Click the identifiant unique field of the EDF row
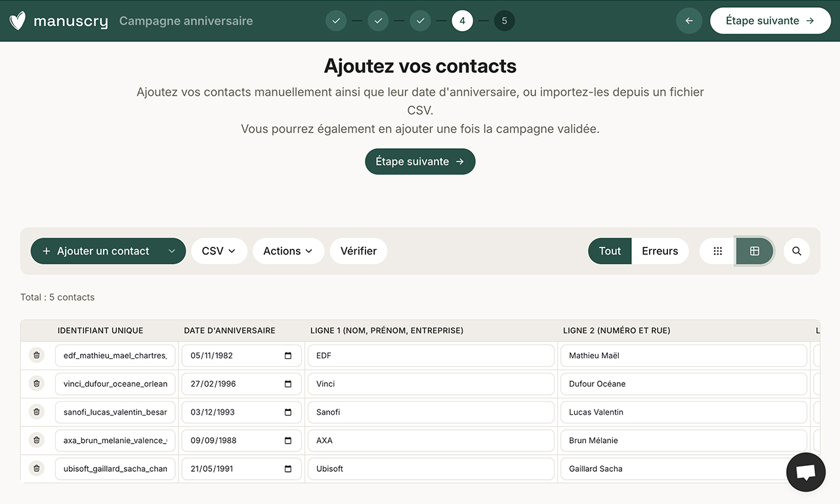This screenshot has height=504, width=840. point(115,355)
